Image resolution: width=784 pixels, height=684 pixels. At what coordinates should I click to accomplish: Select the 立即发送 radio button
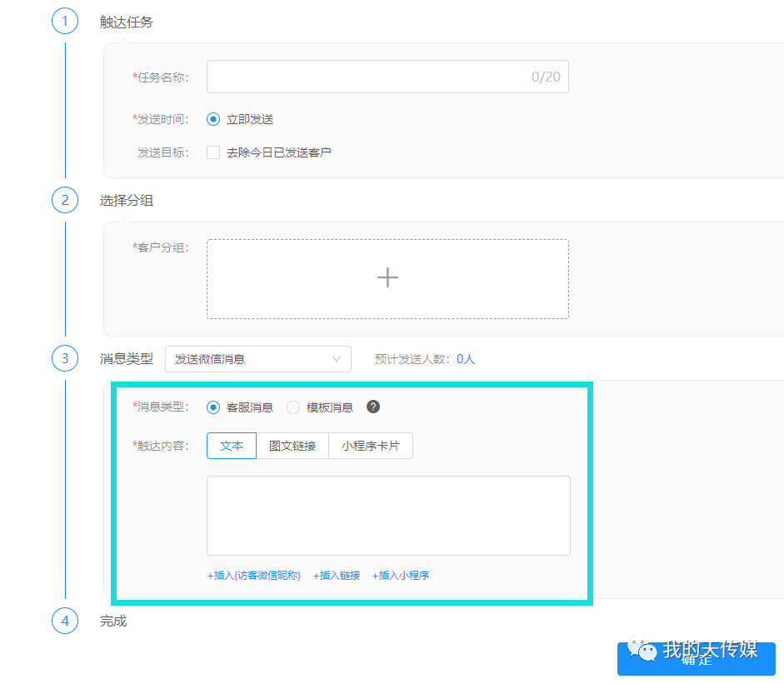click(x=213, y=119)
